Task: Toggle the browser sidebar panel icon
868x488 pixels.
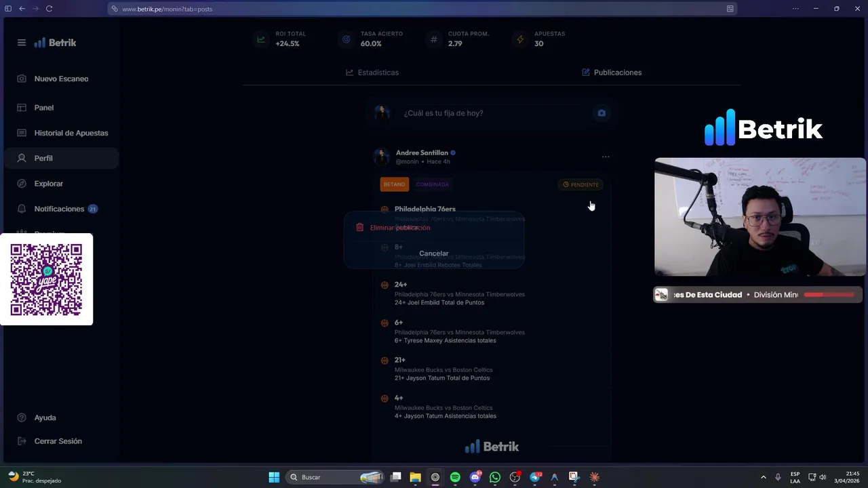Action: click(x=8, y=9)
